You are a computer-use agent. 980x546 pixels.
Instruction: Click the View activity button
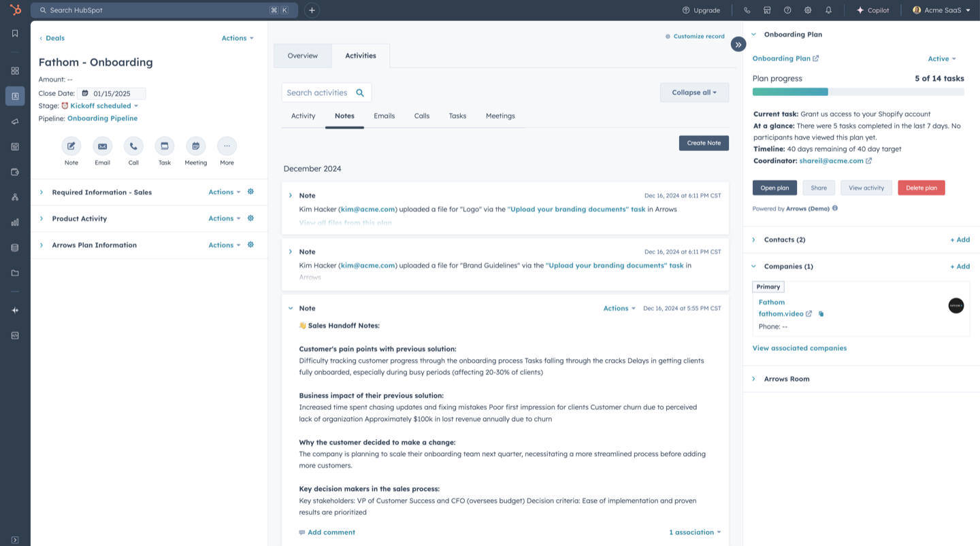[866, 188]
